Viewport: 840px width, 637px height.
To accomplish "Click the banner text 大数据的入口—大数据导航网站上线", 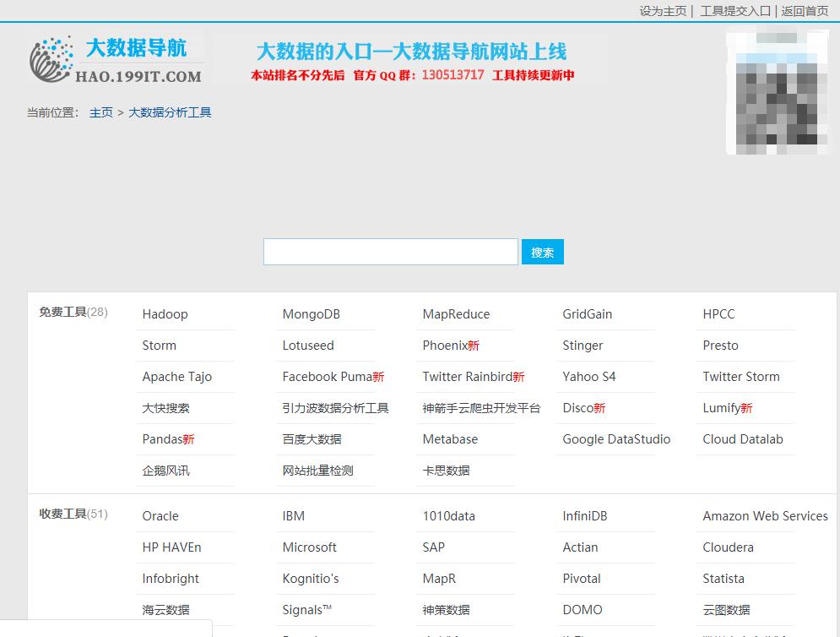I will point(413,52).
